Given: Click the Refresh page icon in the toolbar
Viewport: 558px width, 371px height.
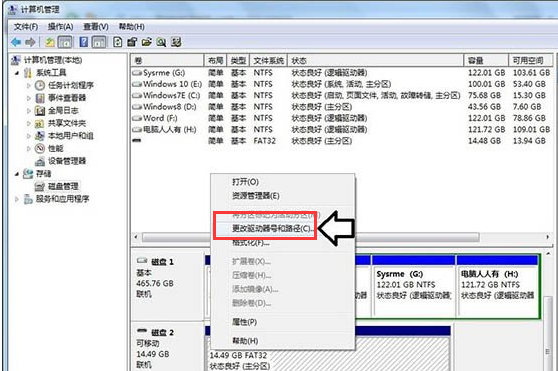Looking at the screenshot, I should pyautogui.click(x=117, y=42).
